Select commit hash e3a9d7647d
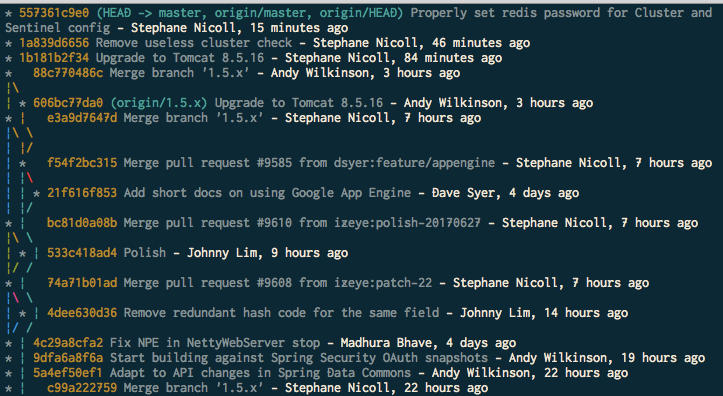Viewport: 723px width, 396px height. tap(82, 118)
